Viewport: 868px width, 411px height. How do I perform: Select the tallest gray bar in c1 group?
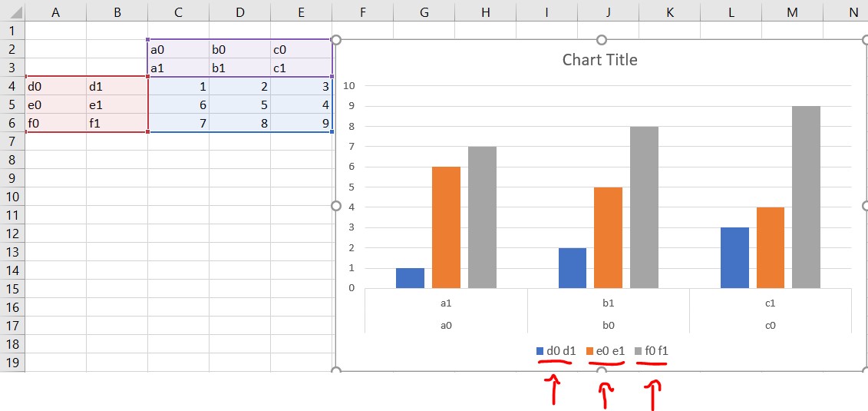[806, 197]
